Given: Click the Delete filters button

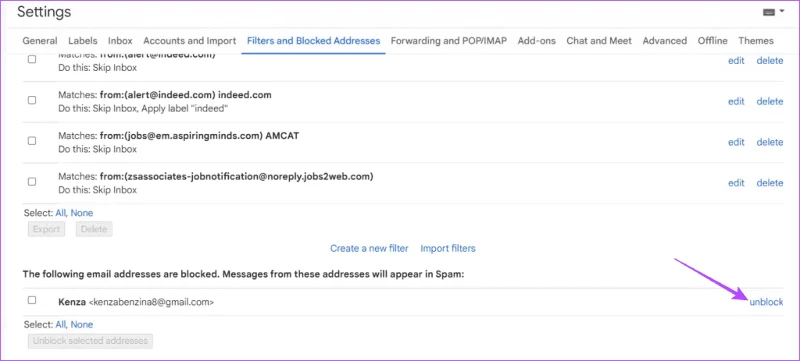Looking at the screenshot, I should tap(94, 229).
